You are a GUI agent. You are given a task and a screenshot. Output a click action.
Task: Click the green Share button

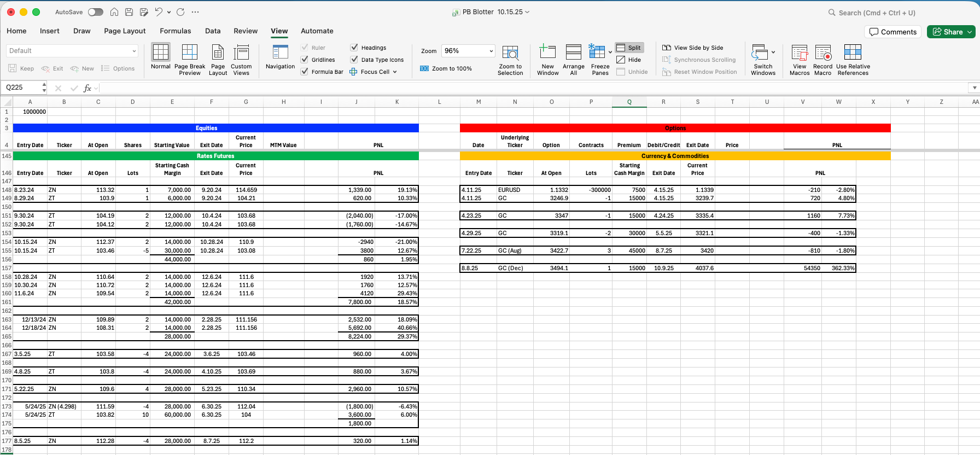(948, 32)
